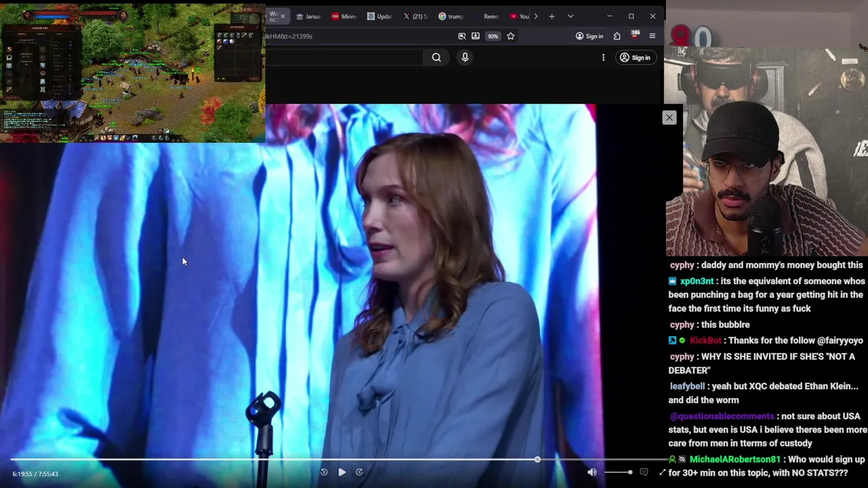Close the overlay with X button
868x488 pixels.
click(669, 117)
